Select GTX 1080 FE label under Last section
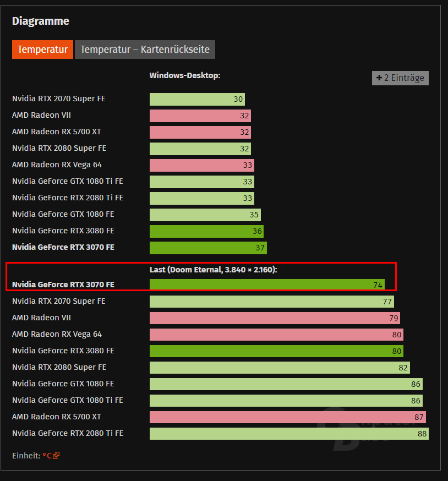 [x=63, y=384]
